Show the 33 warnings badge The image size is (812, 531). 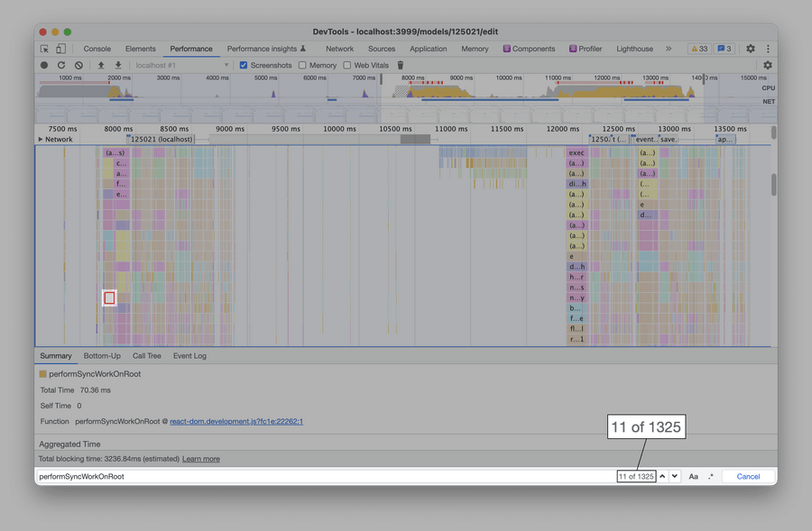(699, 49)
